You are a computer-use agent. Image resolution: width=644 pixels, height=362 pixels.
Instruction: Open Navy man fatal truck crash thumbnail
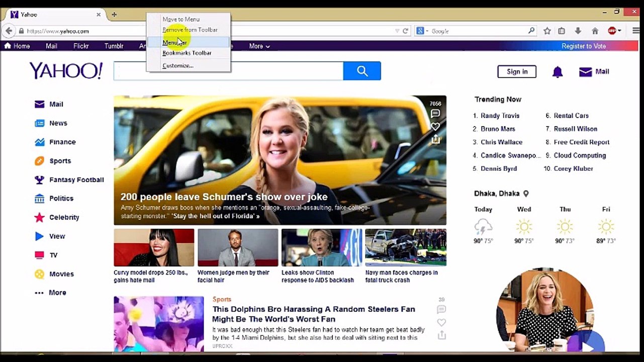point(406,247)
